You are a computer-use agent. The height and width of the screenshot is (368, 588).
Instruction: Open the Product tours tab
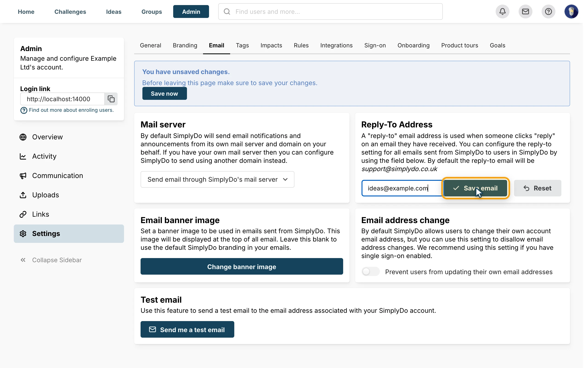pyautogui.click(x=459, y=46)
